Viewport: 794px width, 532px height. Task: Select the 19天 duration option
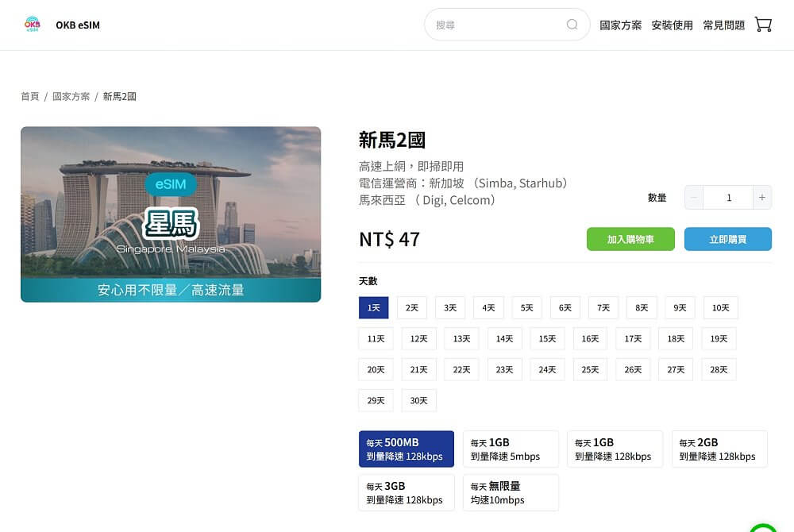point(719,338)
